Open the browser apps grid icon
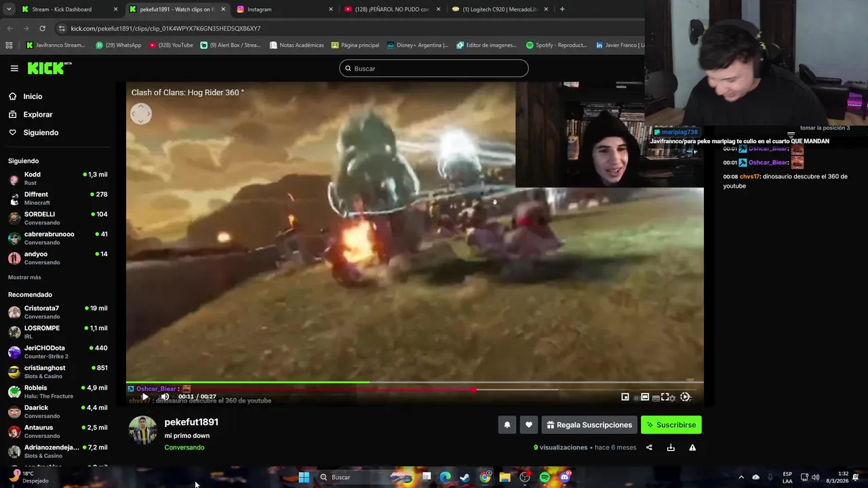Image resolution: width=868 pixels, height=488 pixels. click(9, 45)
